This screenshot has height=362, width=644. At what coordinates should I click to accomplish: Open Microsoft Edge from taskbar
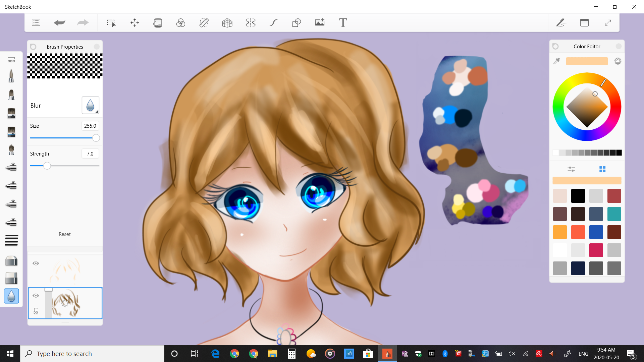click(x=215, y=354)
